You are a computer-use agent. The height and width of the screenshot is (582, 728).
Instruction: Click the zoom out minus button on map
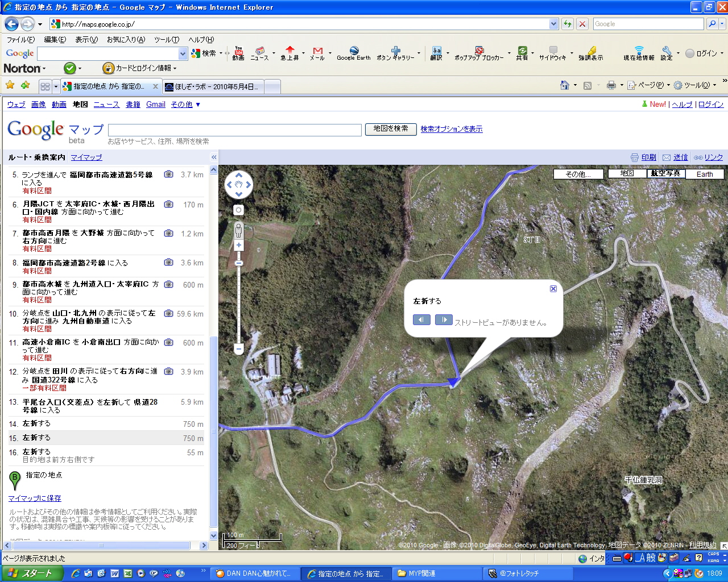(x=239, y=348)
